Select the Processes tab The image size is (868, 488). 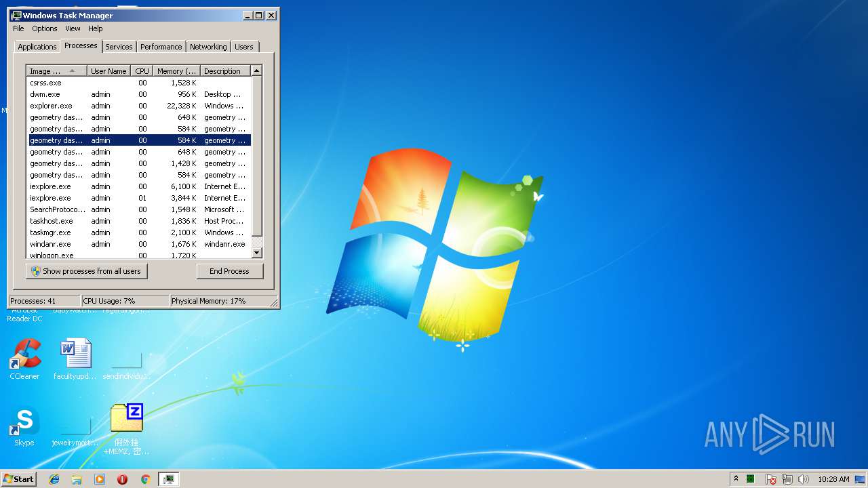[81, 45]
